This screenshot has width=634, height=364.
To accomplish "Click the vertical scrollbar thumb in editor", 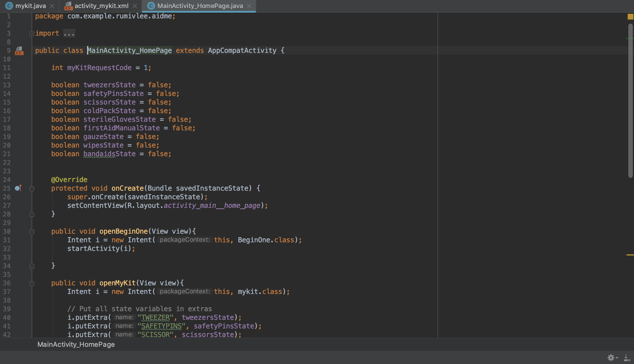I will click(630, 100).
